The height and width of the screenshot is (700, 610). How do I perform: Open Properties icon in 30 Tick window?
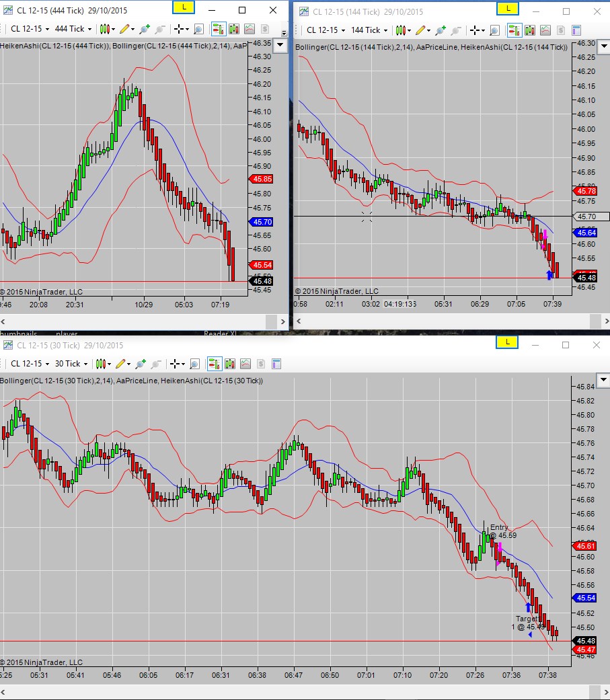(x=276, y=364)
